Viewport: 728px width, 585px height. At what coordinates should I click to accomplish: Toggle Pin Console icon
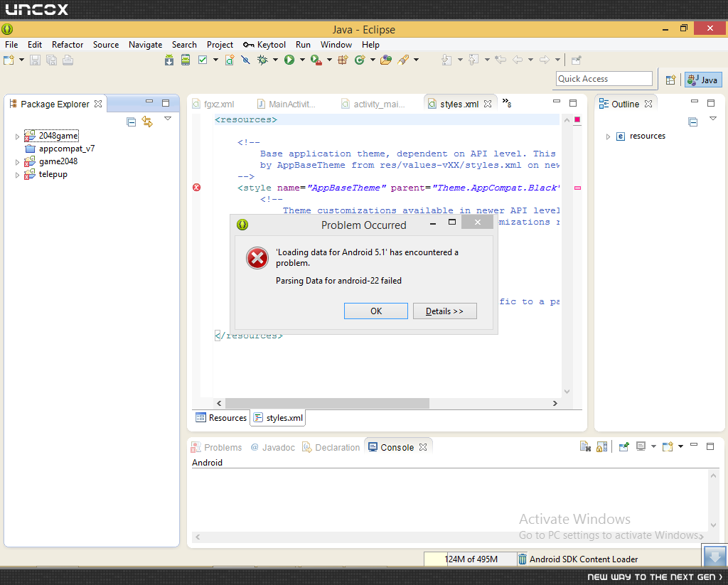click(x=624, y=446)
